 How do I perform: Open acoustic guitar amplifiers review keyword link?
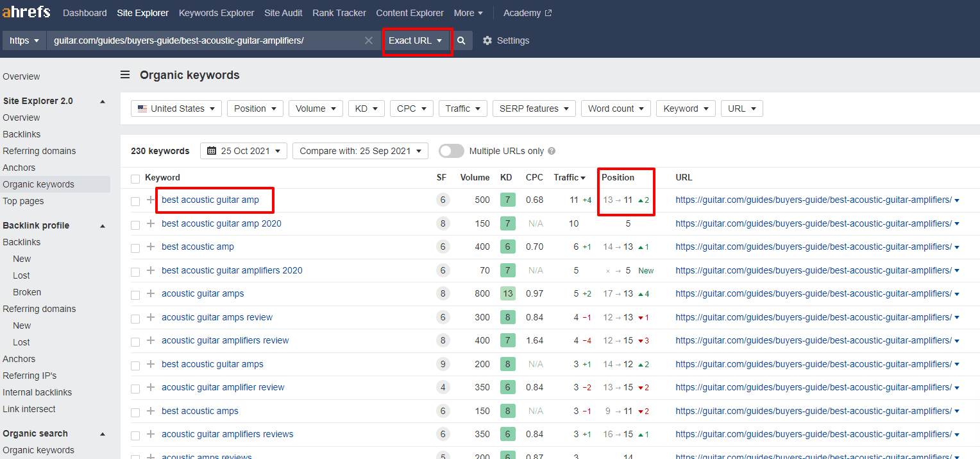pos(225,341)
